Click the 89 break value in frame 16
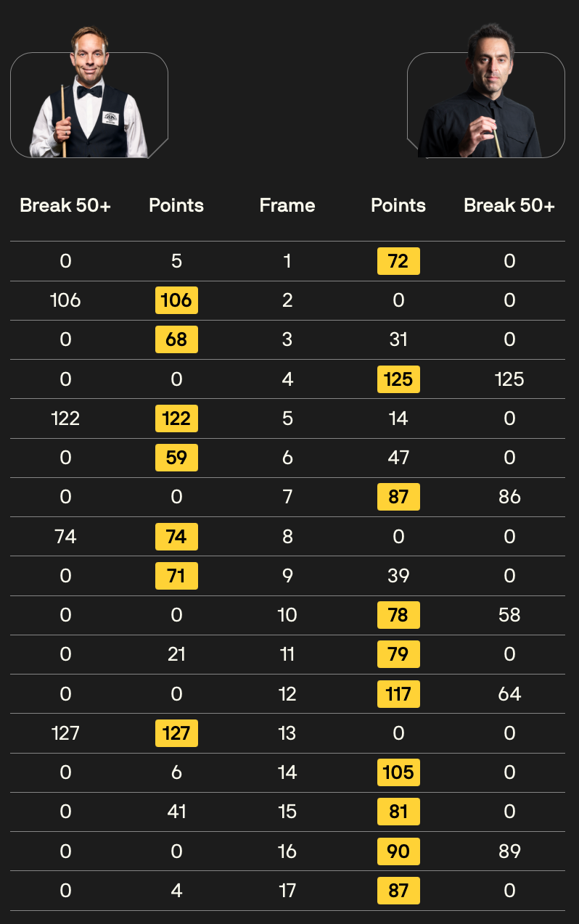The image size is (579, 924). [x=509, y=851]
